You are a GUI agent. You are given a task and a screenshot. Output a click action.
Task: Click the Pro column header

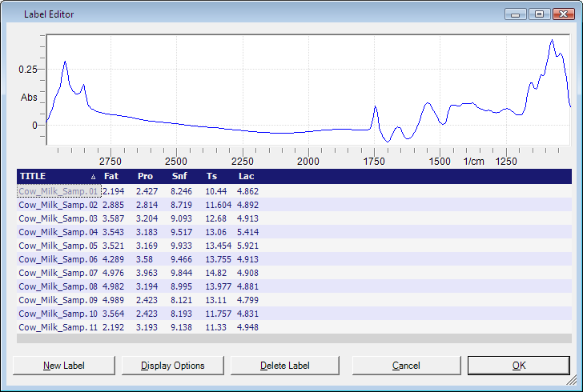(145, 176)
